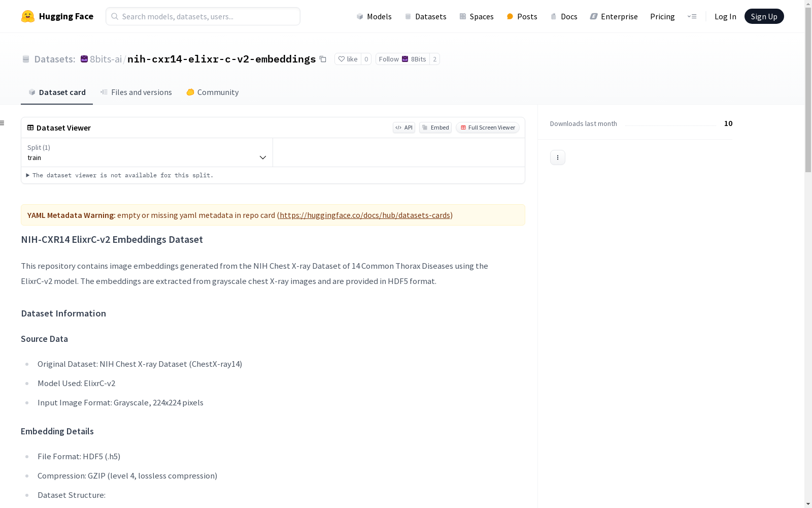Image resolution: width=812 pixels, height=508 pixels.
Task: Click the File Format: HDF5 bullet
Action: point(79,456)
